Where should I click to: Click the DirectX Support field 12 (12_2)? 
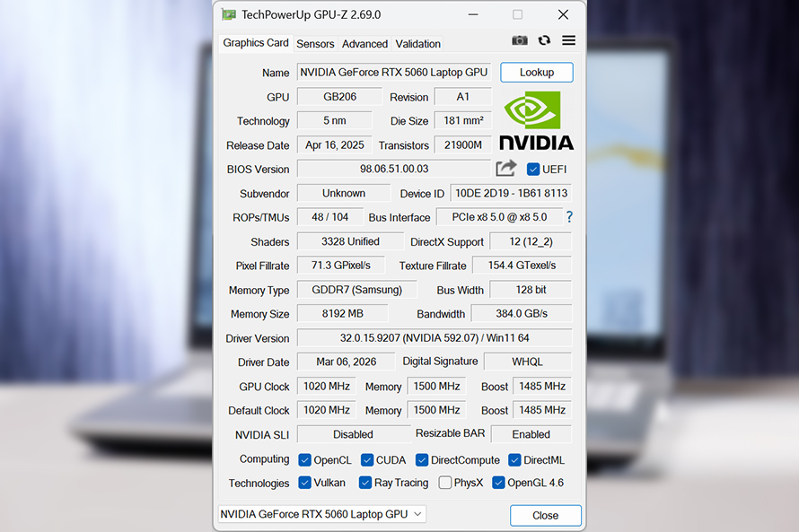(531, 241)
